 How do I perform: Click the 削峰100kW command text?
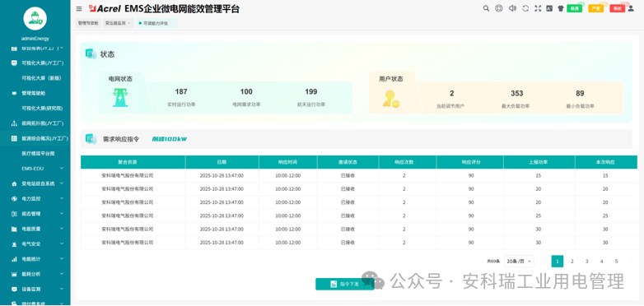point(169,139)
